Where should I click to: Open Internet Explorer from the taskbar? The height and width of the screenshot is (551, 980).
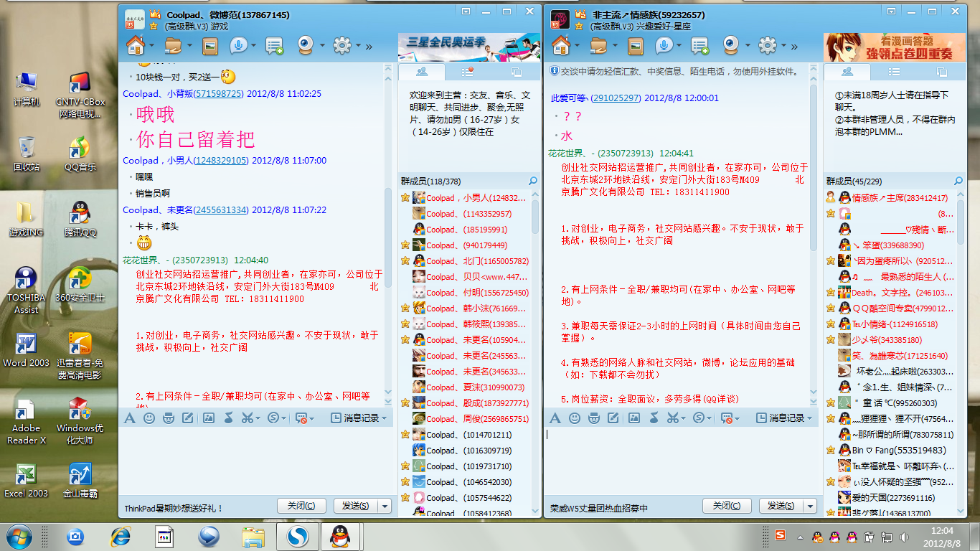tap(121, 536)
